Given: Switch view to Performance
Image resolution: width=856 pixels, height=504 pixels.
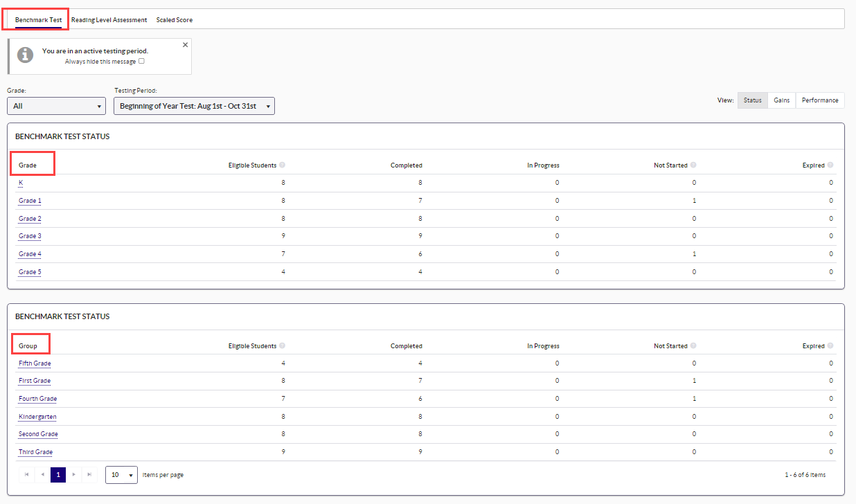Looking at the screenshot, I should click(x=820, y=100).
